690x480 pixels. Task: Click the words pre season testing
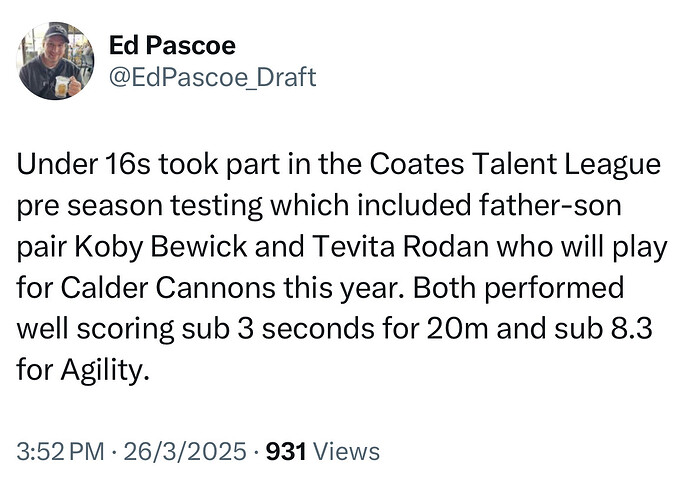140,207
